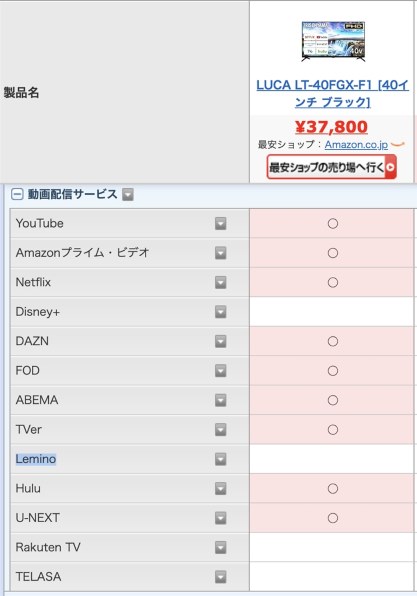
Task: Open the dropdown arrow in the U-NEXT row
Action: point(220,518)
